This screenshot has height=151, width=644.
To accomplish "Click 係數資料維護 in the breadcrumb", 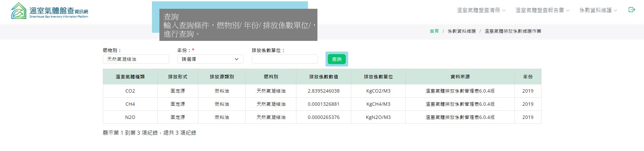I will [462, 31].
